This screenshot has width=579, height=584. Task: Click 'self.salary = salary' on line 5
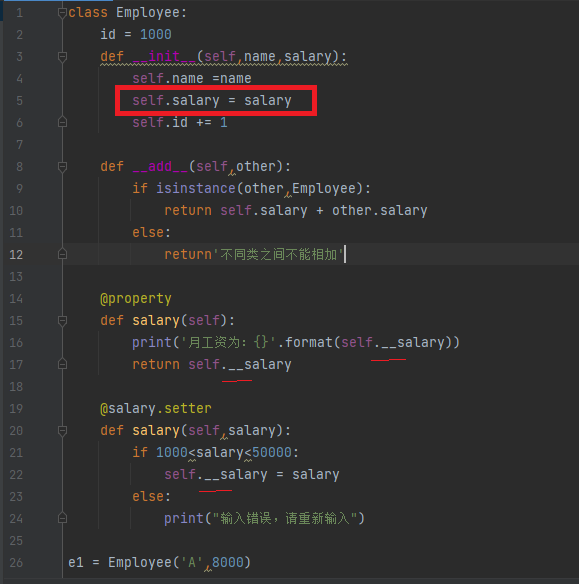(x=212, y=101)
